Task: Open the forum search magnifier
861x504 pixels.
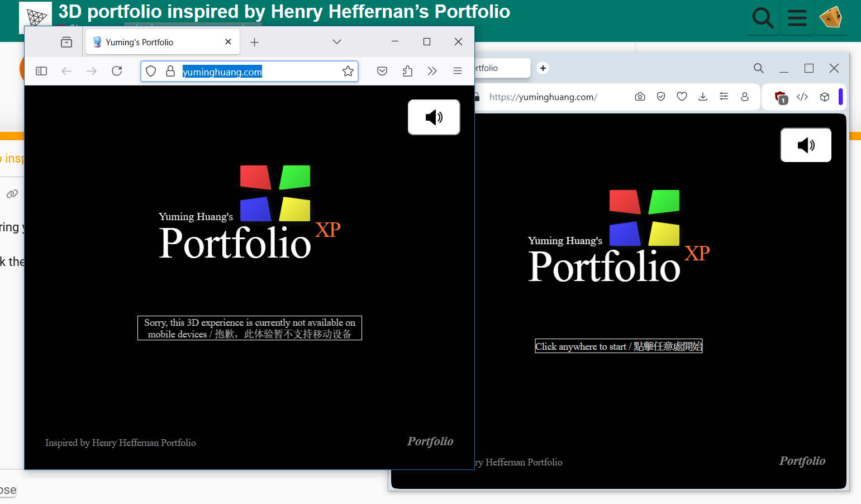Action: (763, 18)
